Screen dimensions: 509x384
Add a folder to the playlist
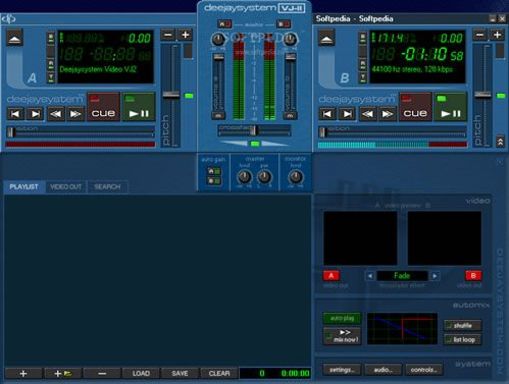click(63, 373)
